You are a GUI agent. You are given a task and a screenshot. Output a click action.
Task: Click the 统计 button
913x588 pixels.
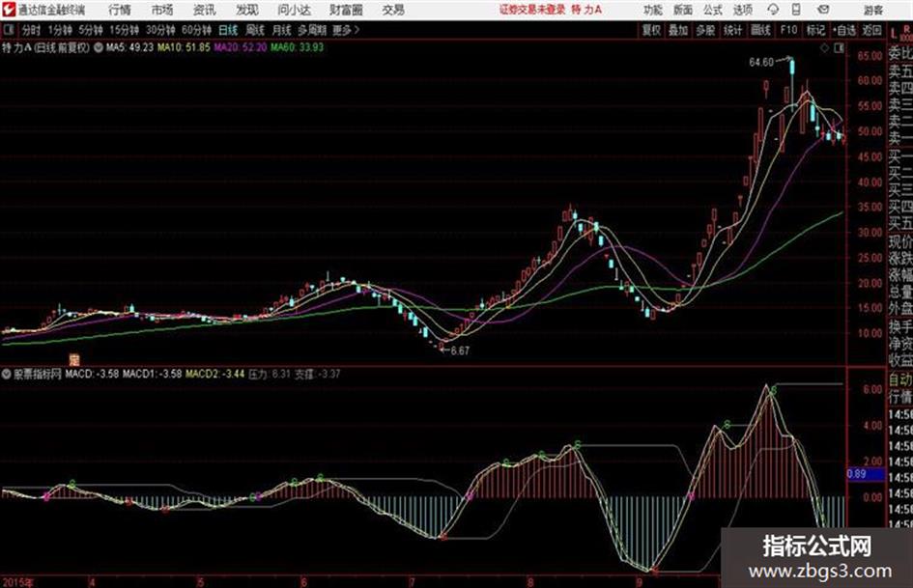(733, 30)
